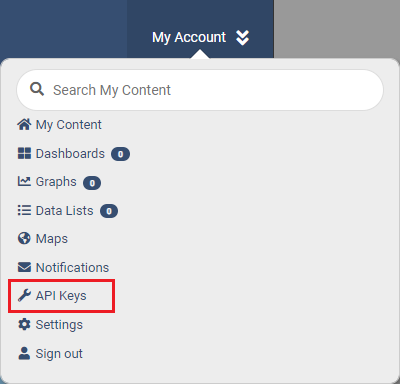
Task: Click the Settings gear icon
Action: [24, 324]
